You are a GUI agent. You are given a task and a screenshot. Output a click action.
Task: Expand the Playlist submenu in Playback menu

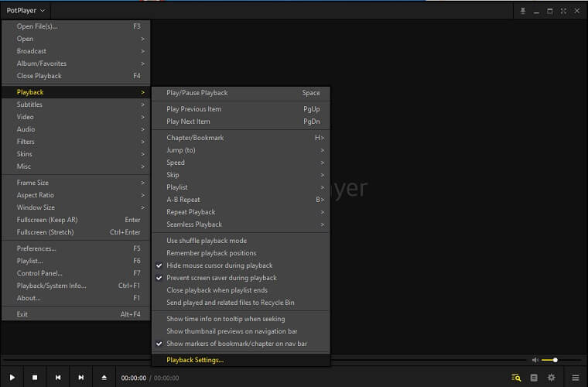pyautogui.click(x=241, y=187)
